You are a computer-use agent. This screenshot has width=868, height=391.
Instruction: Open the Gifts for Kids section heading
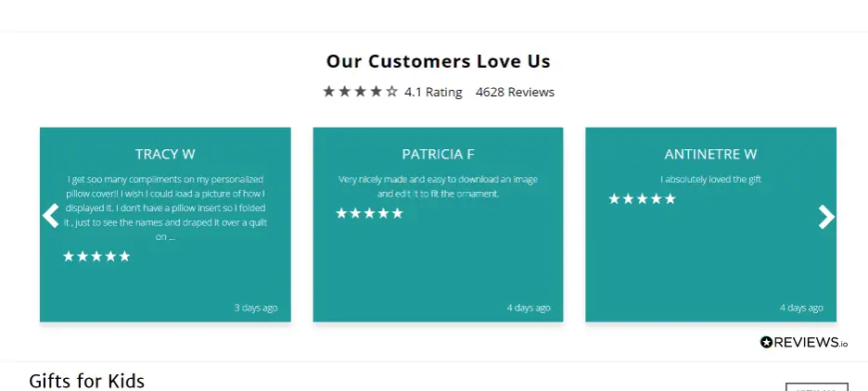point(87,381)
